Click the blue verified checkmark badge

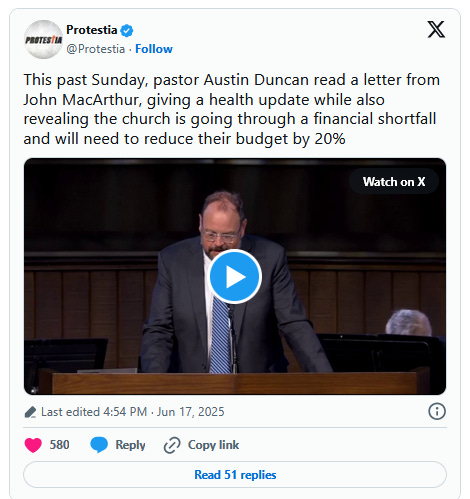point(127,31)
